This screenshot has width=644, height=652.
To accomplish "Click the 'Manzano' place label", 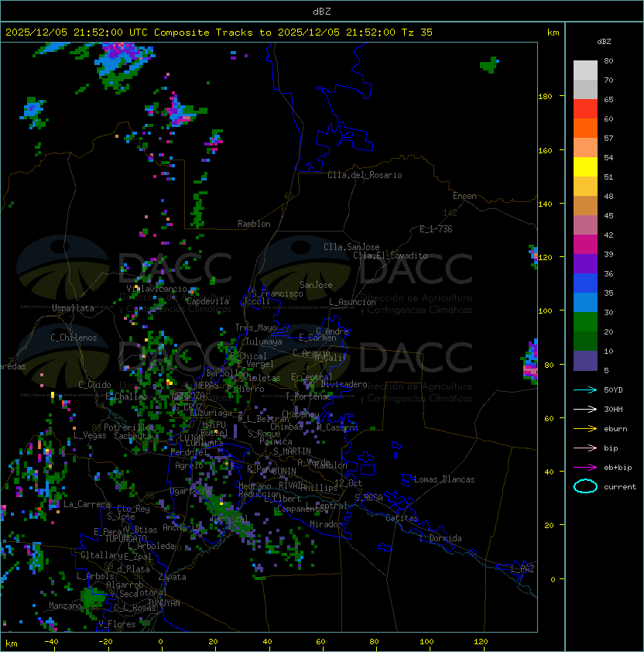I will (x=65, y=606).
